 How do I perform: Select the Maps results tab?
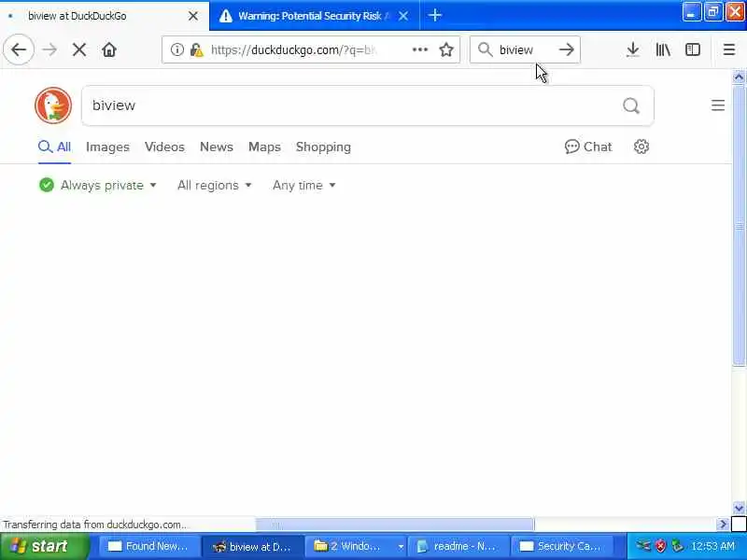click(264, 147)
